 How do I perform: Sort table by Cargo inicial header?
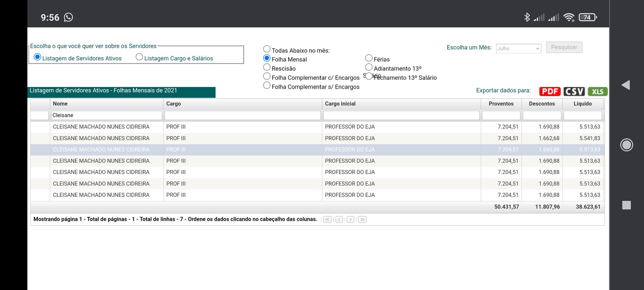(340, 104)
